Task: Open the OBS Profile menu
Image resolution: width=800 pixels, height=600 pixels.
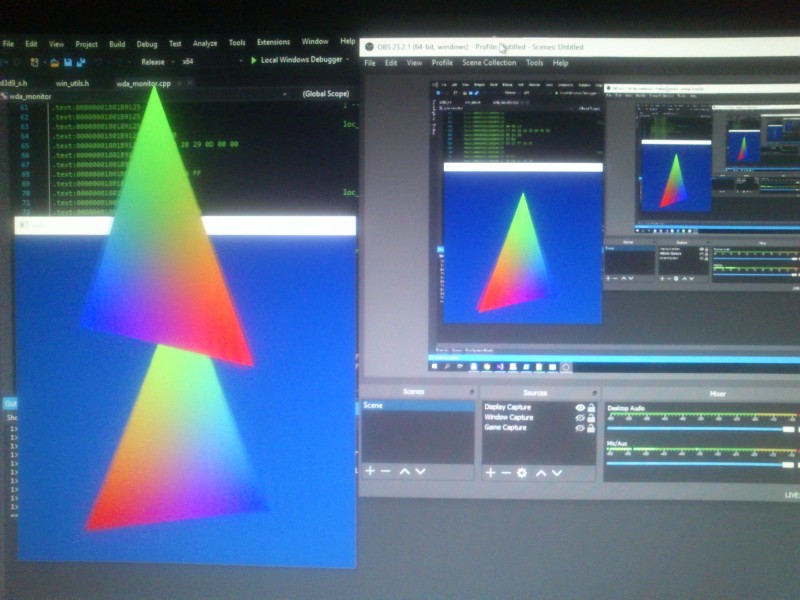Action: pos(442,63)
